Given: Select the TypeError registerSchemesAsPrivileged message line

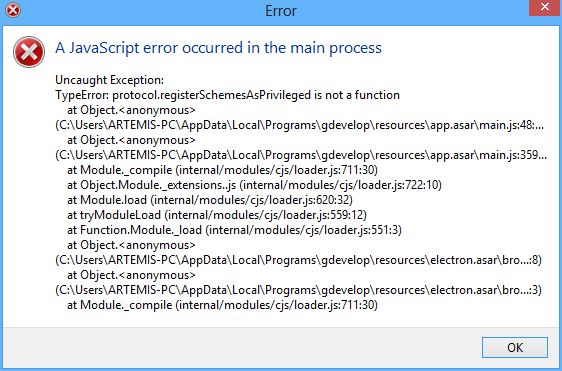Looking at the screenshot, I should point(227,95).
